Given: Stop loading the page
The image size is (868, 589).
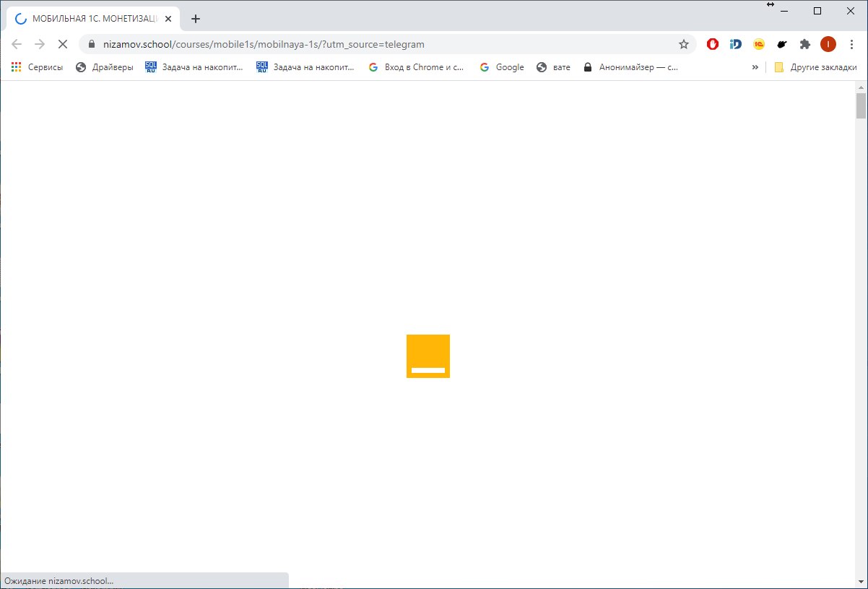Looking at the screenshot, I should (62, 44).
